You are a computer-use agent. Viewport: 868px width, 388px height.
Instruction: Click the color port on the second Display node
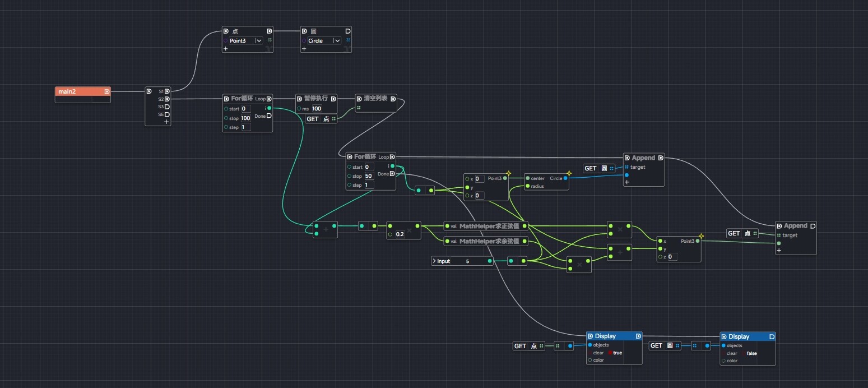pos(723,361)
